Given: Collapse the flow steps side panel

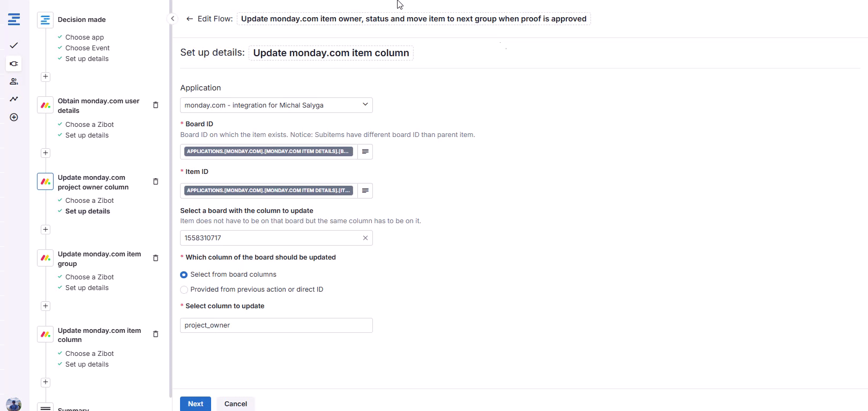Looking at the screenshot, I should click(173, 19).
